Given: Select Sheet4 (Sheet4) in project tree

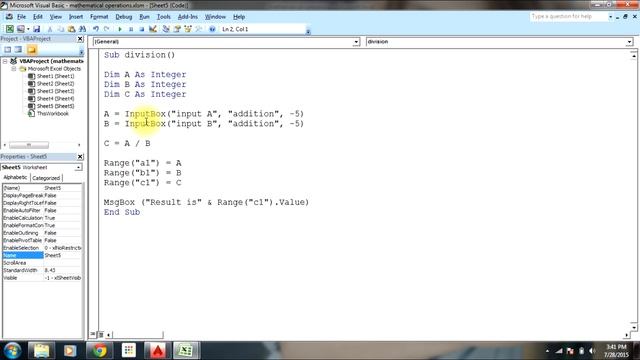Looking at the screenshot, I should click(56, 98).
